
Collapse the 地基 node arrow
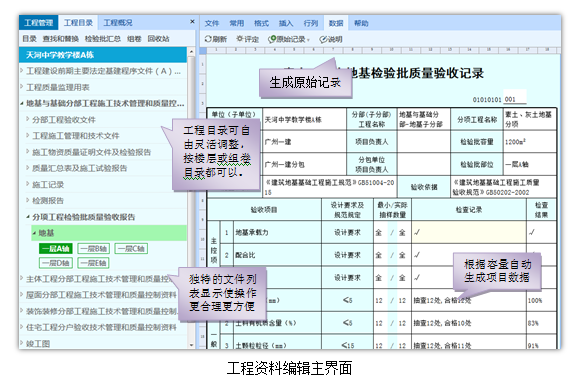click(x=34, y=233)
